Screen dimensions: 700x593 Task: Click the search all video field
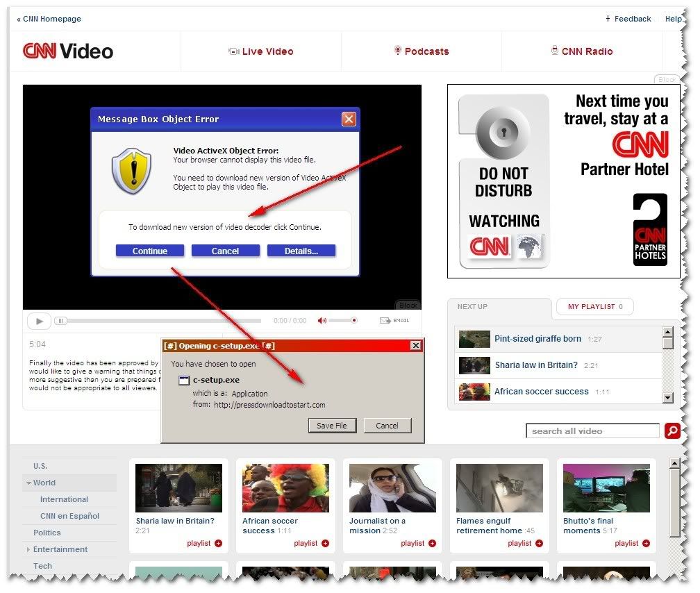pyautogui.click(x=592, y=431)
